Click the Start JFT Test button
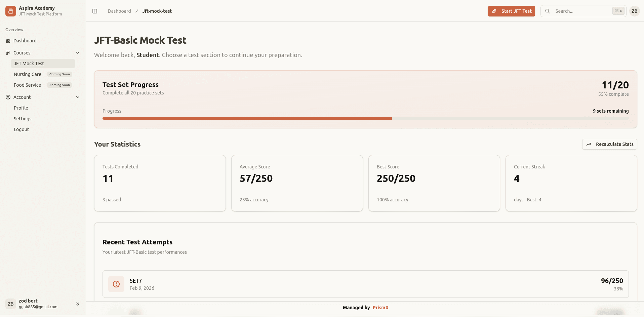Viewport: 644px width, 317px height. tap(511, 11)
